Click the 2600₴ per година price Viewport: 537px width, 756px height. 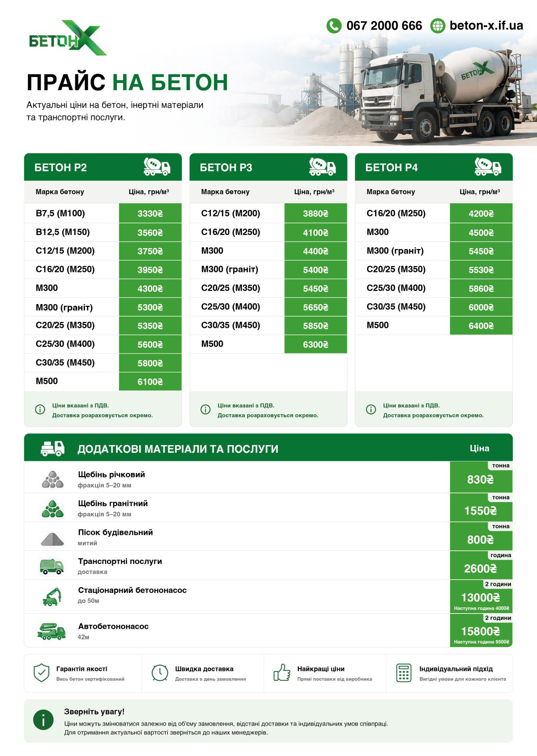481,569
